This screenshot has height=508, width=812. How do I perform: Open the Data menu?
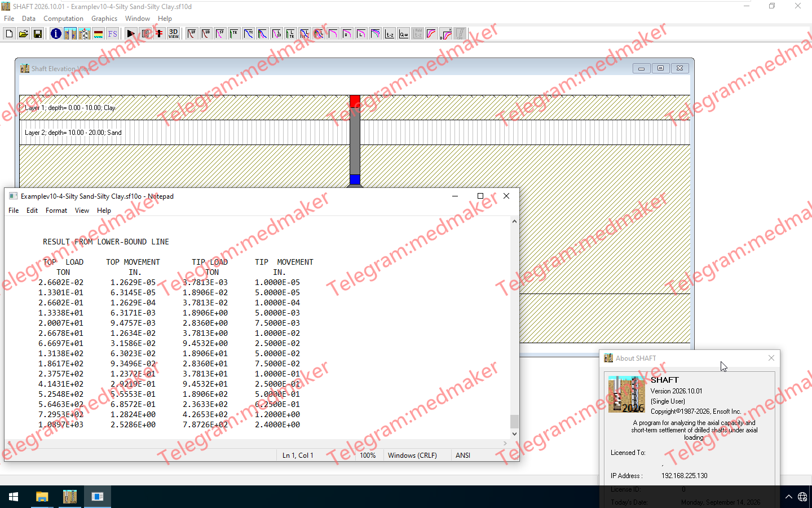tap(29, 19)
